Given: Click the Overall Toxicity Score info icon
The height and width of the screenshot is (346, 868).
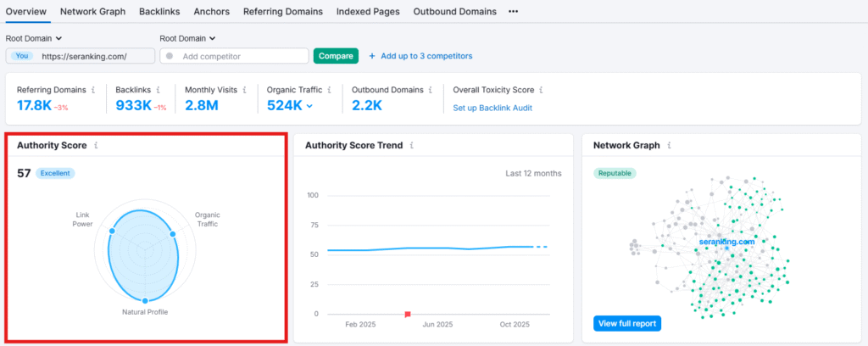Looking at the screenshot, I should (x=541, y=89).
